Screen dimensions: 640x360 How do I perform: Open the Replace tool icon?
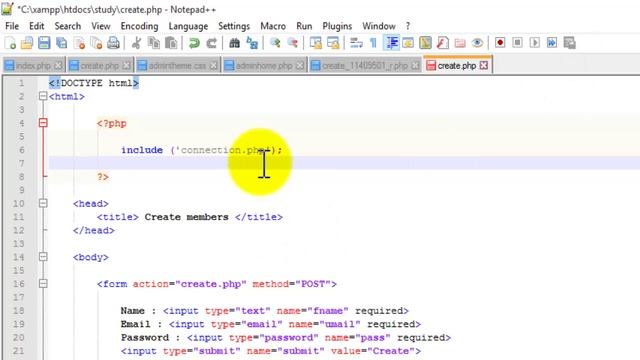coord(252,43)
